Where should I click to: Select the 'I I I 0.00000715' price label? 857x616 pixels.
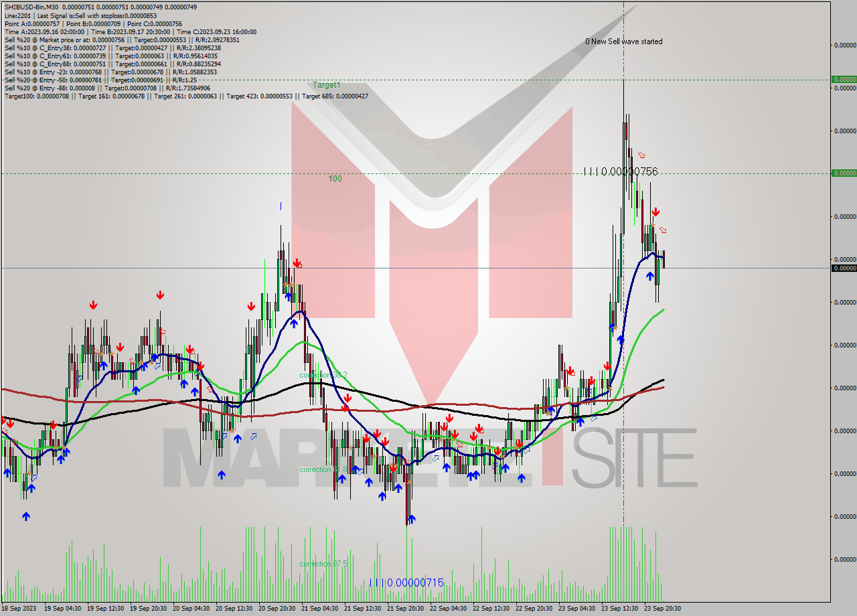coord(406,583)
